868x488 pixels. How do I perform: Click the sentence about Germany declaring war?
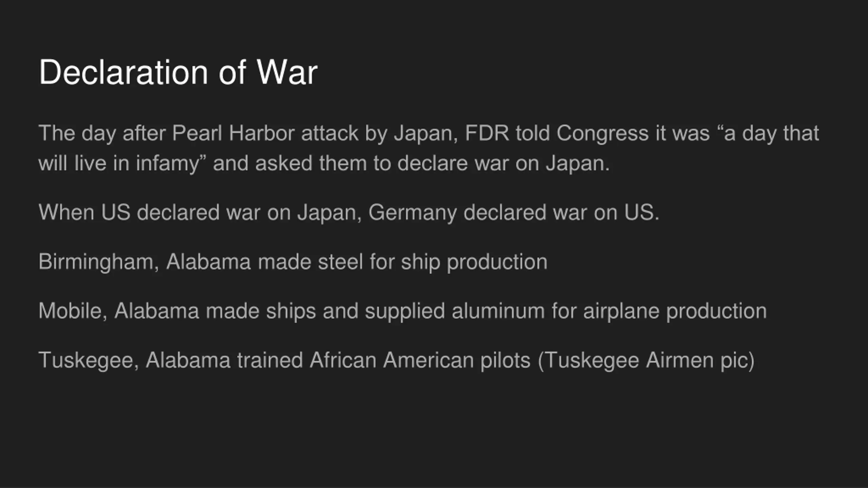pos(349,212)
